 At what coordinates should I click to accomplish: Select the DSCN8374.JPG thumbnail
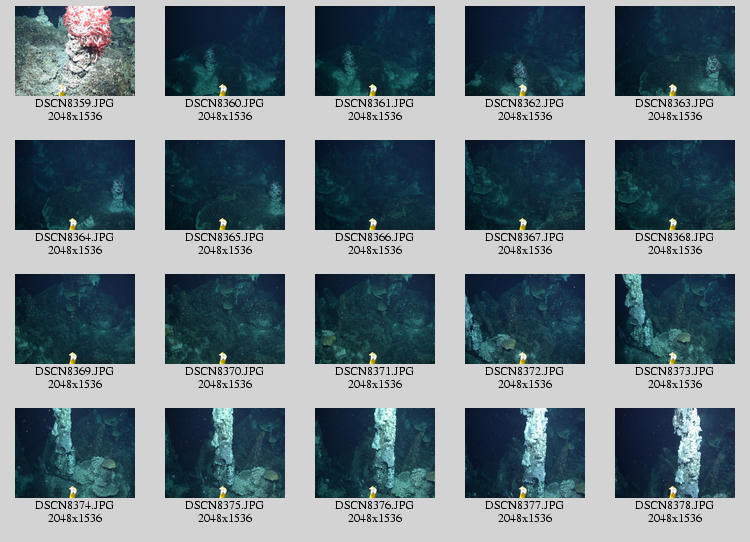pos(75,453)
